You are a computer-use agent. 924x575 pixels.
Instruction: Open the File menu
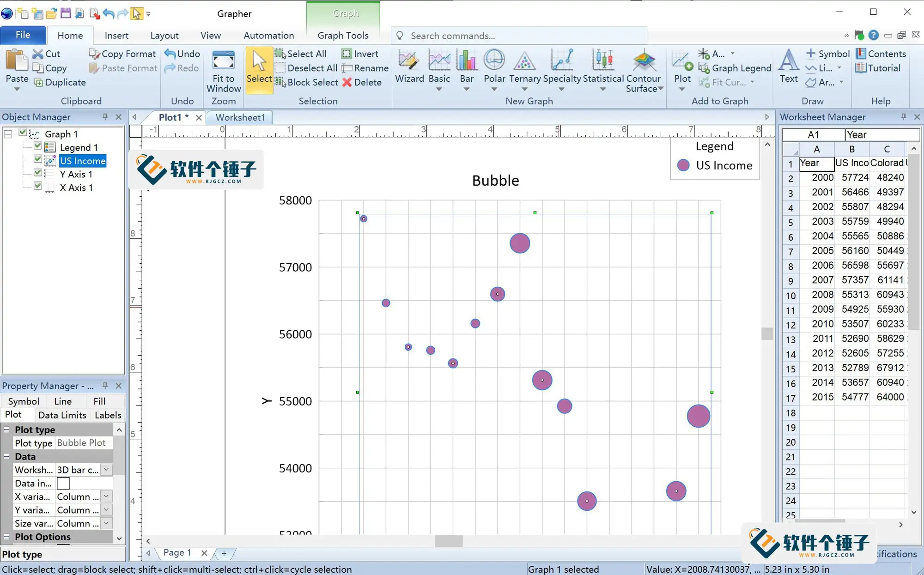[23, 35]
